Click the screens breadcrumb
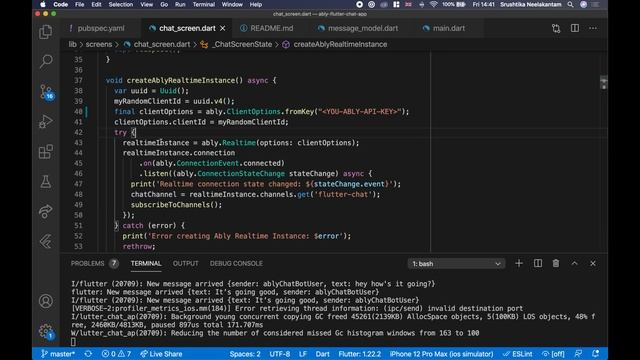 click(99, 44)
